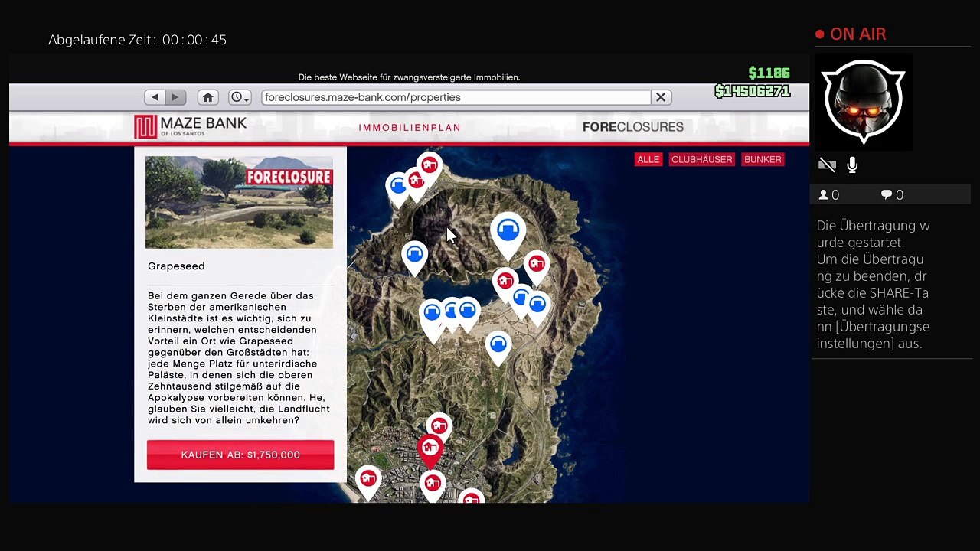Click the broadcast comments bubble icon
Image resolution: width=980 pixels, height=551 pixels.
887,195
